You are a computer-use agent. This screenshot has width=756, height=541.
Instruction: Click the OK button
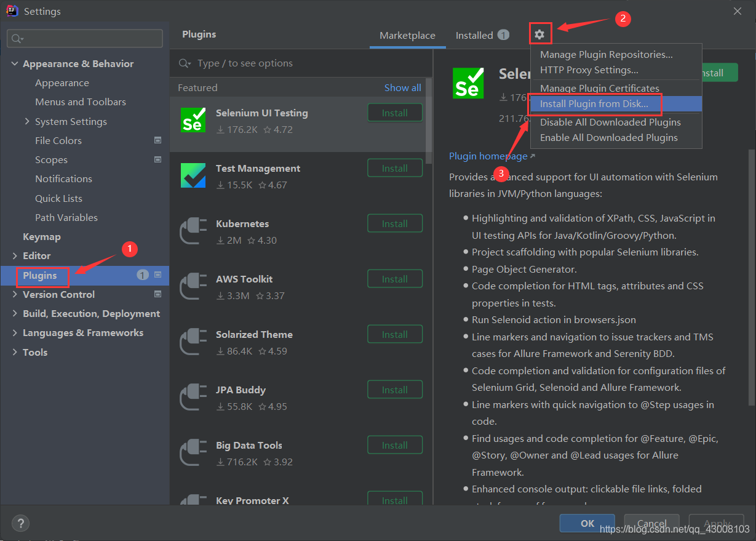[587, 523]
